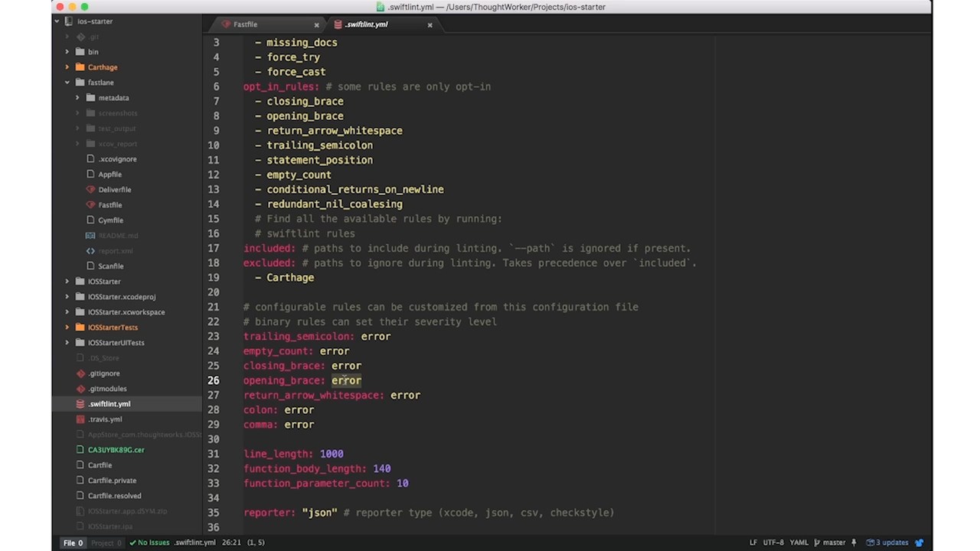980x551 pixels.
Task: Click the IOSStarterTests orange folder icon
Action: pos(80,328)
